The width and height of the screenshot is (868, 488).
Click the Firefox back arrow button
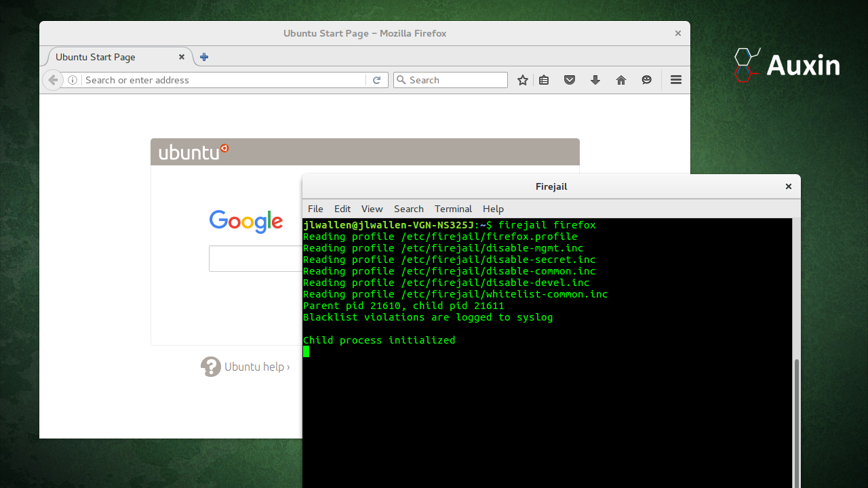[x=53, y=80]
